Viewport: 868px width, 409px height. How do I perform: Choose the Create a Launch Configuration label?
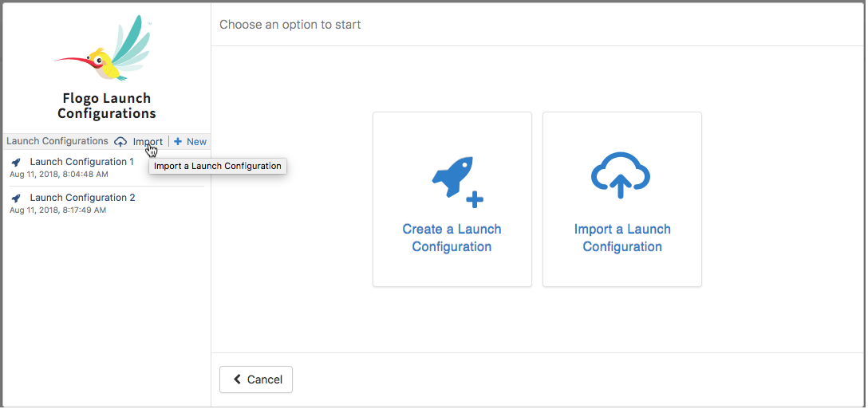pos(452,238)
